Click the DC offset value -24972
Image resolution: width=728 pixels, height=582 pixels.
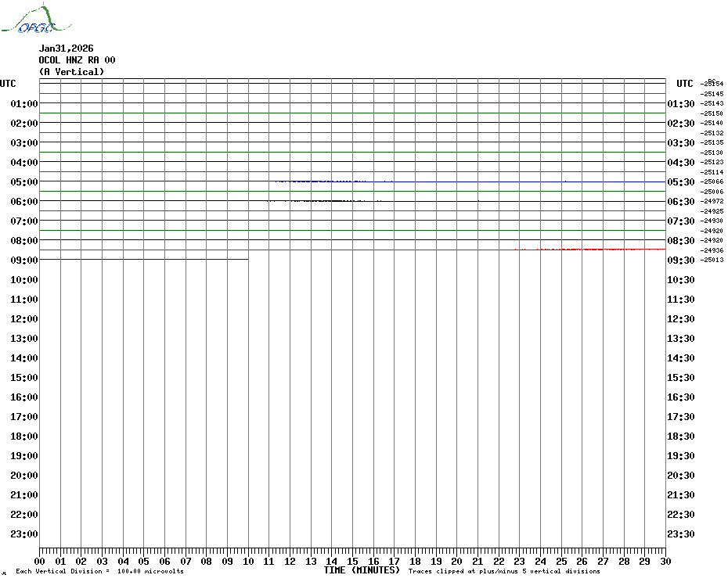coord(712,201)
